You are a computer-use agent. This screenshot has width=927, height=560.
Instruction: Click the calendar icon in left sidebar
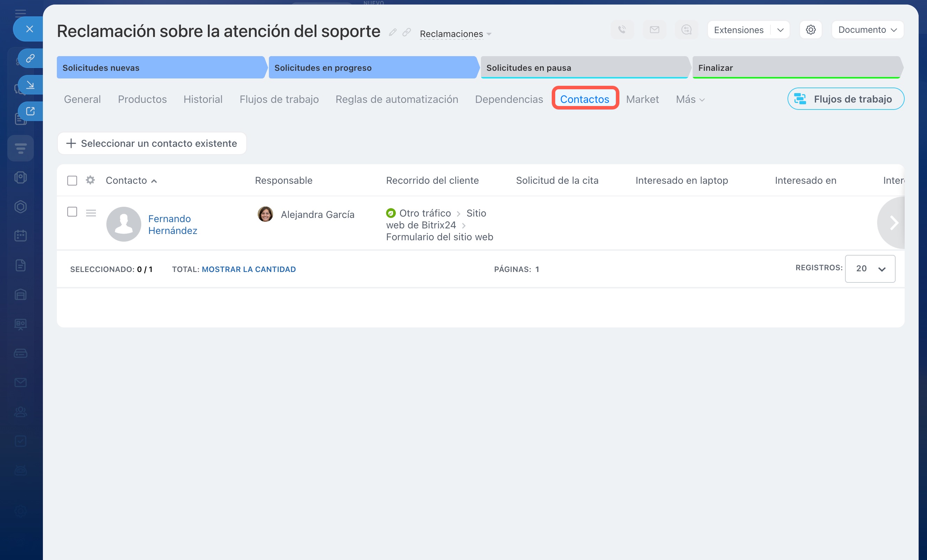[x=21, y=236]
